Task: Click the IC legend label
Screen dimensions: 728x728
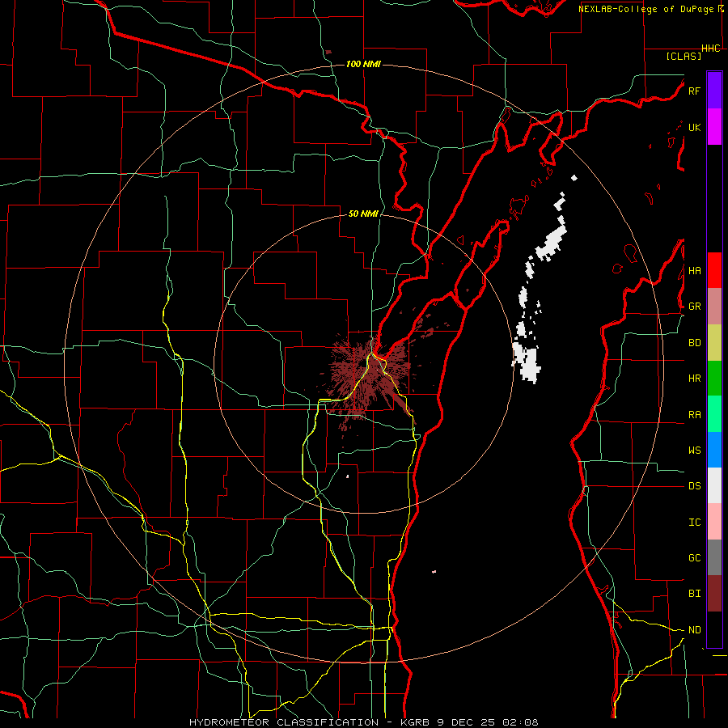Action: tap(694, 523)
